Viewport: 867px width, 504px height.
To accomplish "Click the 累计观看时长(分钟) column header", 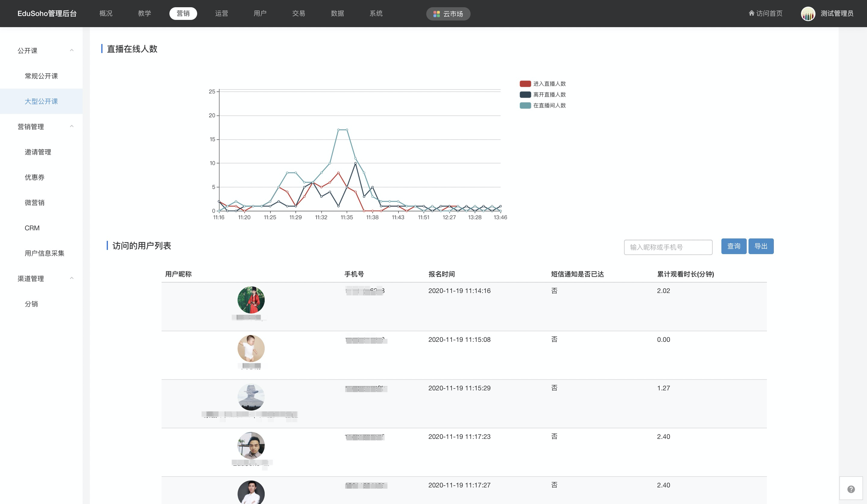I will pyautogui.click(x=685, y=274).
